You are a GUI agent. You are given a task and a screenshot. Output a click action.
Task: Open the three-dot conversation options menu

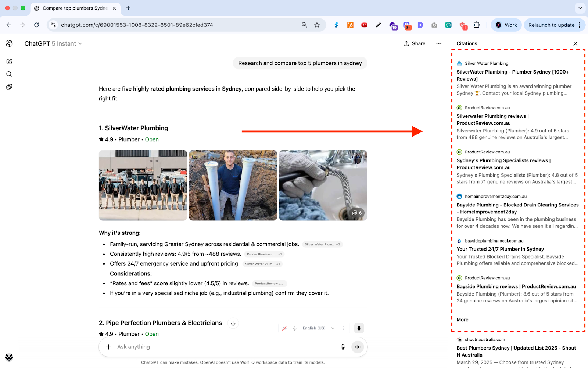439,43
